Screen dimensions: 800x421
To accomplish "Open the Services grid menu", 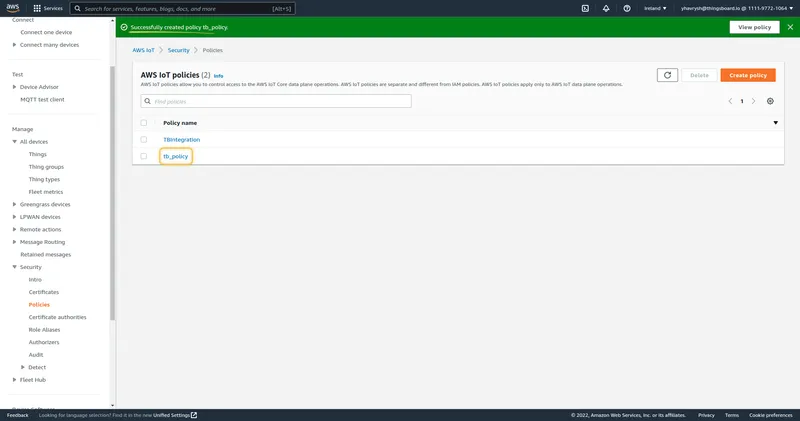I will coord(47,8).
